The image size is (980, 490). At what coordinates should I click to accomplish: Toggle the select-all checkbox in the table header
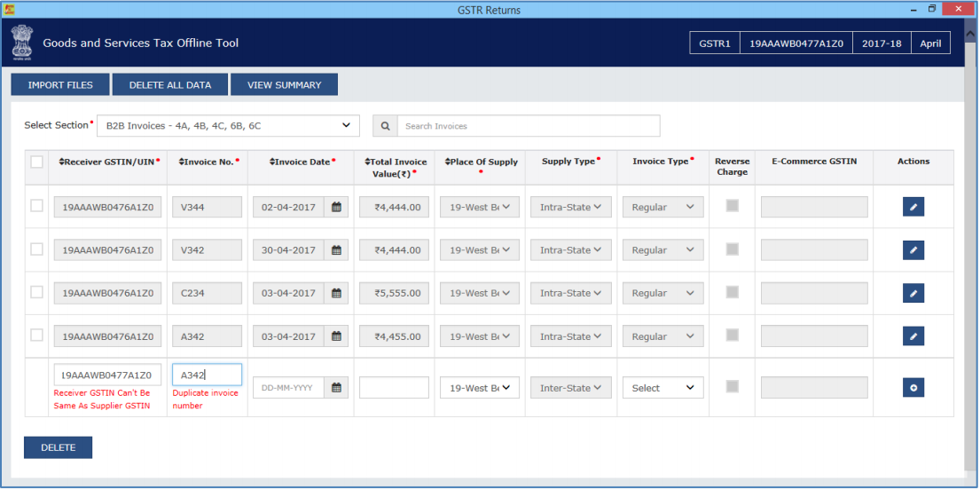pyautogui.click(x=37, y=162)
